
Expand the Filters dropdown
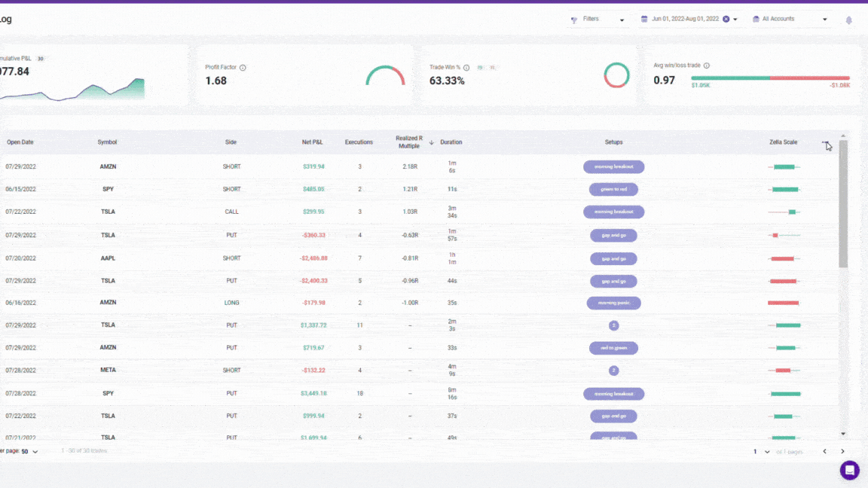point(598,19)
